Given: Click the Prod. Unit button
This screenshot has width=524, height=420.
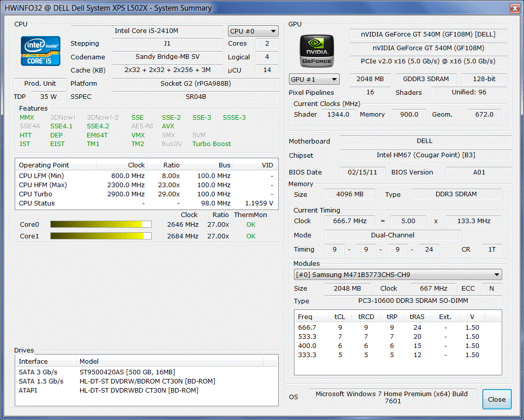Looking at the screenshot, I should click(x=40, y=84).
